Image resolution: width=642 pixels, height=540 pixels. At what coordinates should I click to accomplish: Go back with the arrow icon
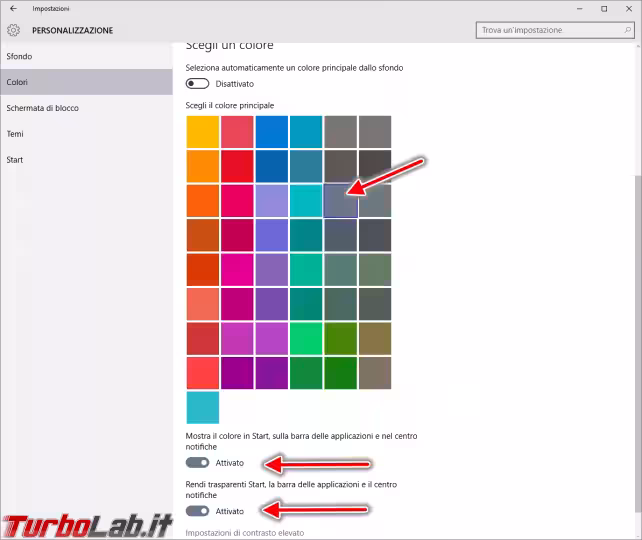[x=14, y=8]
